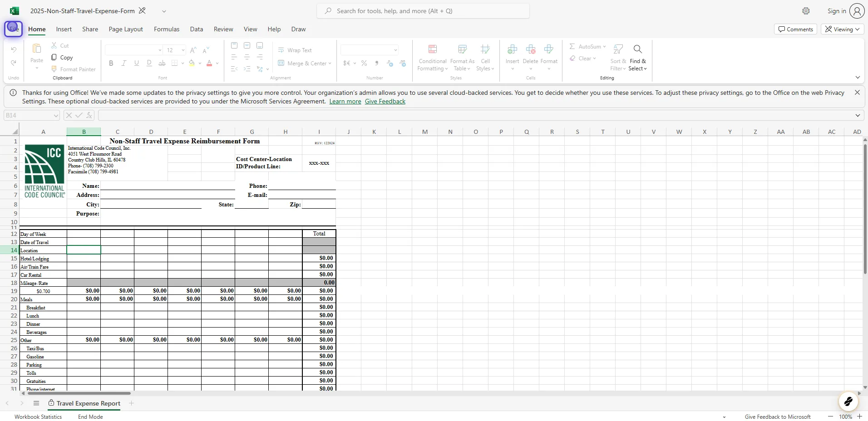
Task: Toggle Underline formatting
Action: pyautogui.click(x=136, y=63)
